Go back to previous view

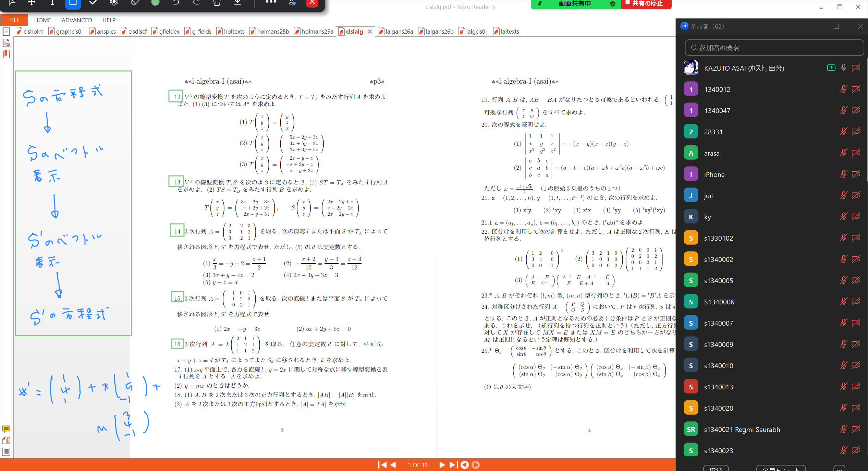click(x=465, y=465)
